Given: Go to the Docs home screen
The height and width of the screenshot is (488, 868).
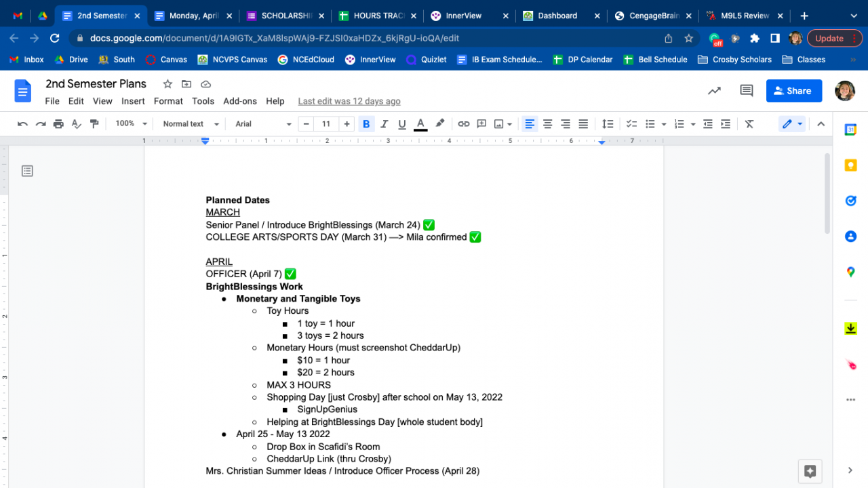Looking at the screenshot, I should (x=23, y=91).
